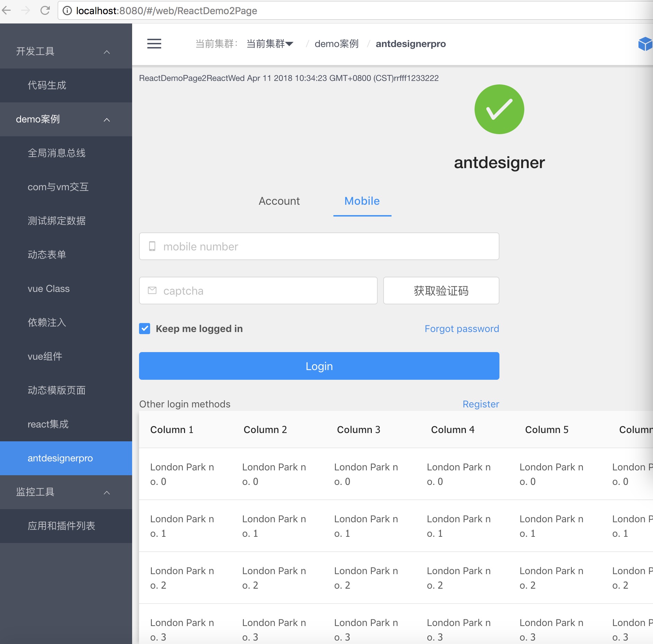Click London Park no. 2 under Column 1
653x644 pixels.
click(x=182, y=578)
